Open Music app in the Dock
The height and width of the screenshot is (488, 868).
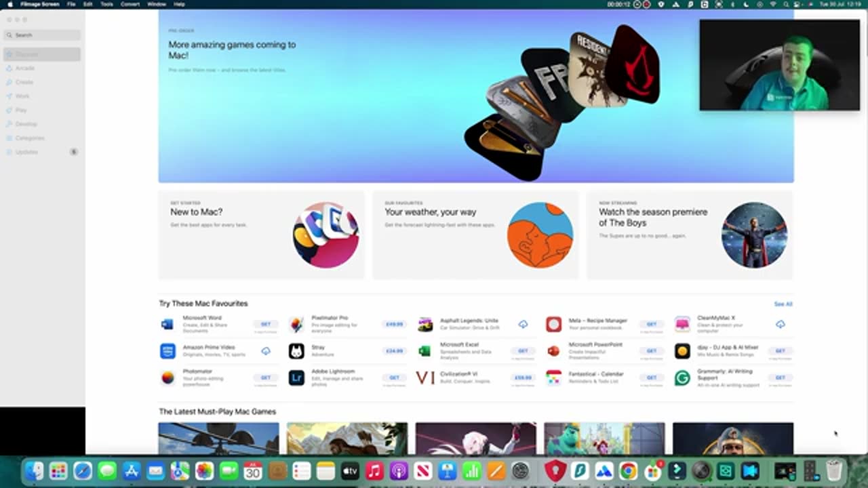[x=374, y=470]
